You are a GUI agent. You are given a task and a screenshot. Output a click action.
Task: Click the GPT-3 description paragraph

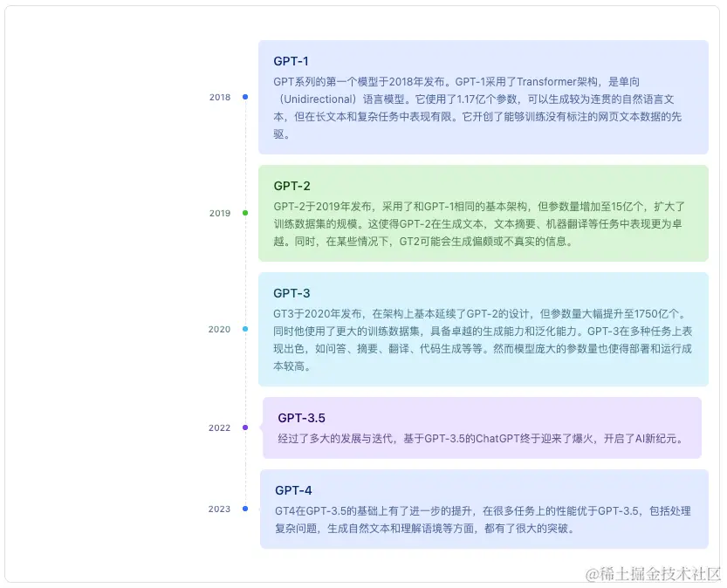pyautogui.click(x=483, y=339)
